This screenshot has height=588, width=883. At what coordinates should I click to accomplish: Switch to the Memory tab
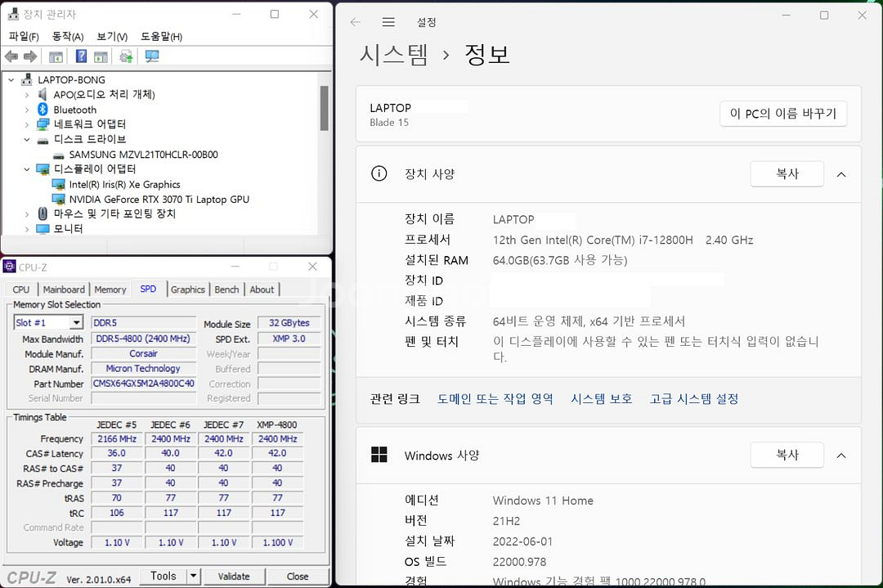[x=110, y=290]
